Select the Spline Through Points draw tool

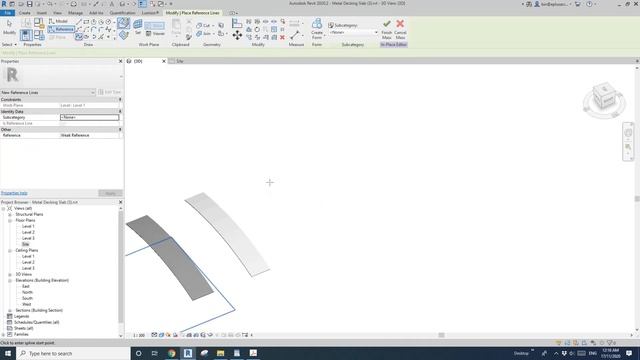[x=79, y=37]
